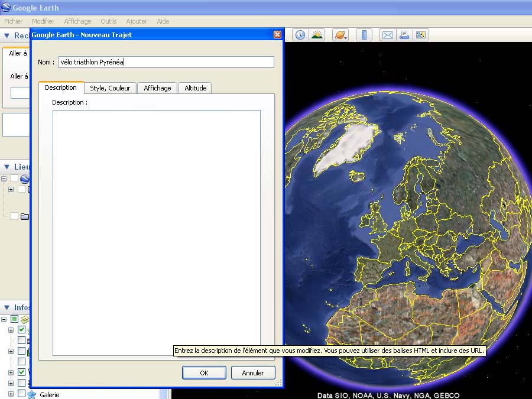Collapse the Lieux panel triangle
The height and width of the screenshot is (399, 532).
tap(7, 167)
